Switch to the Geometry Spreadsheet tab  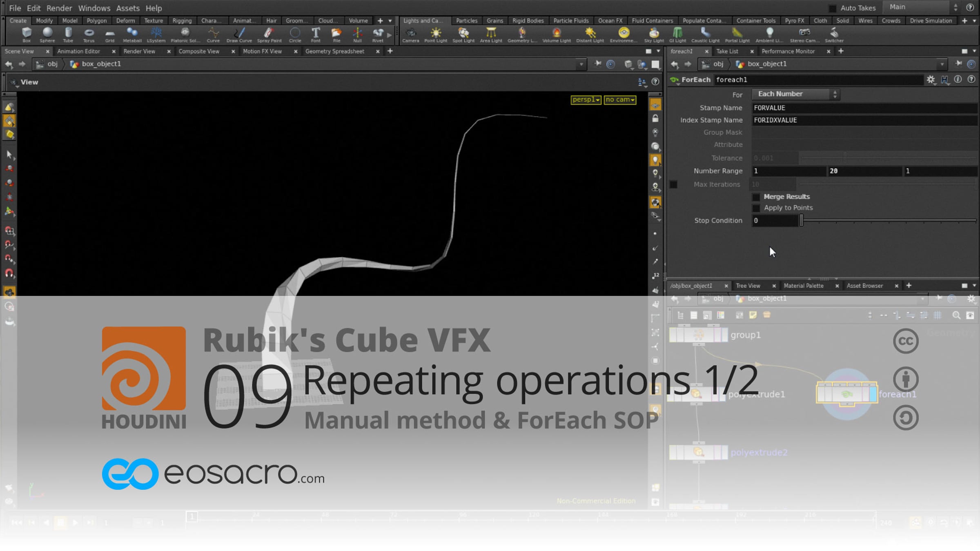tap(334, 51)
